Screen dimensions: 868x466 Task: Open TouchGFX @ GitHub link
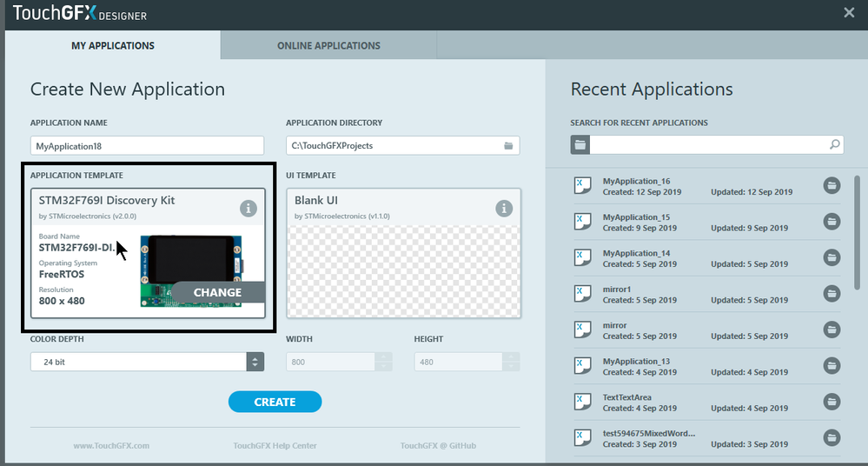439,445
